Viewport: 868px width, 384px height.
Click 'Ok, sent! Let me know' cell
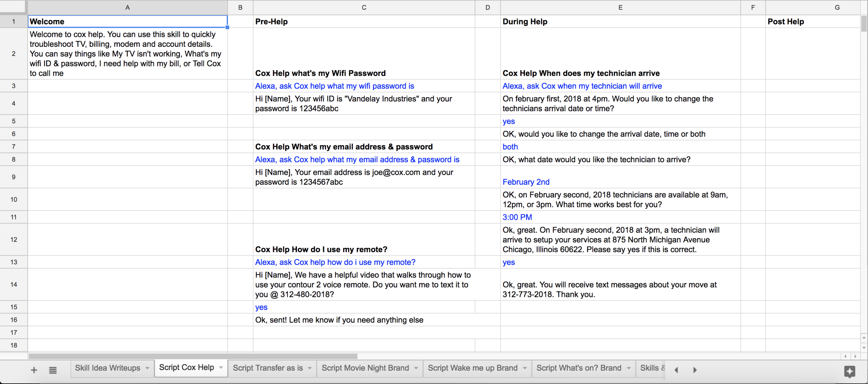364,320
